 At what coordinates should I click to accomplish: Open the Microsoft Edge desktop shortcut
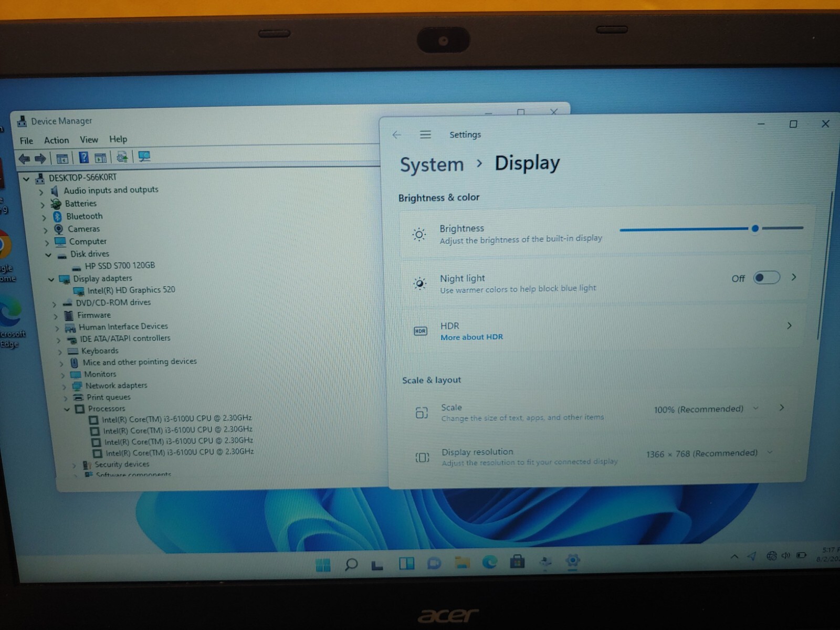pos(10,320)
